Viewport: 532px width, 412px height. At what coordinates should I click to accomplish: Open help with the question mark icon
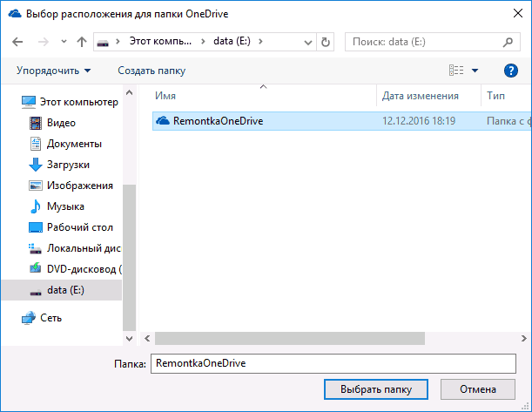point(510,71)
